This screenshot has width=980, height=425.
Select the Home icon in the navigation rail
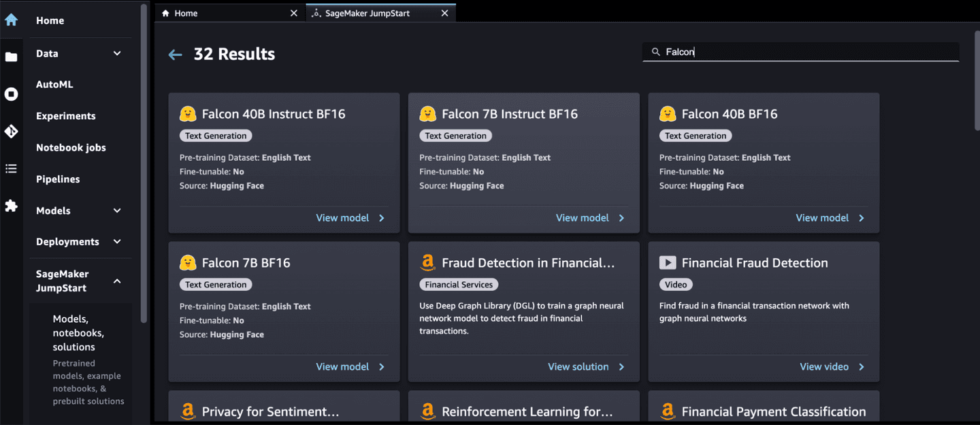tap(11, 20)
